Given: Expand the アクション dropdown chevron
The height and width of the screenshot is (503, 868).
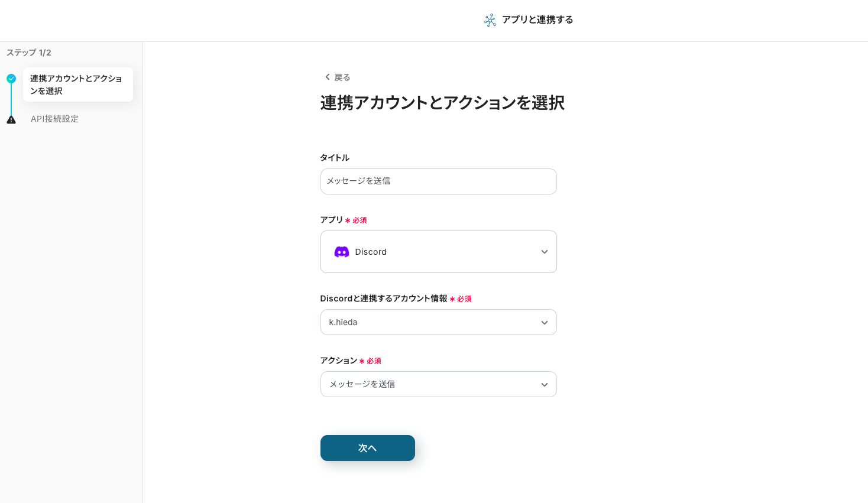Looking at the screenshot, I should (544, 385).
